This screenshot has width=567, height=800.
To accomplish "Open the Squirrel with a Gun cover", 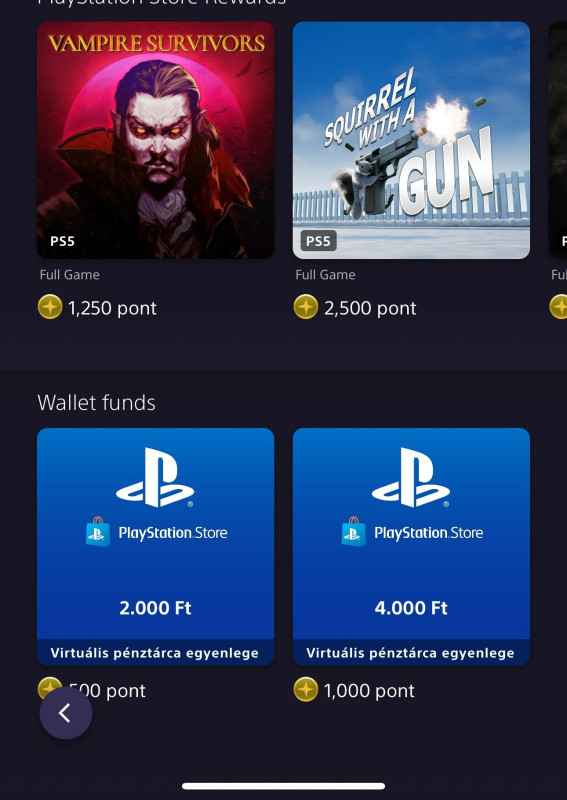I will pos(411,140).
